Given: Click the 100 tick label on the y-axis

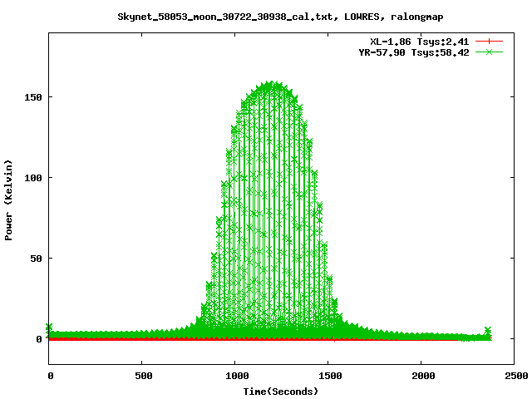Looking at the screenshot, I should pyautogui.click(x=33, y=178).
